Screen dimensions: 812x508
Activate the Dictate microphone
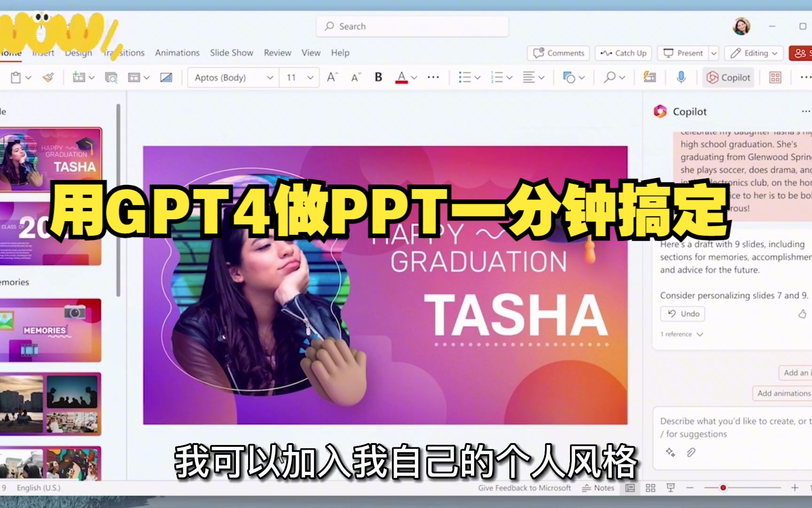tap(681, 77)
